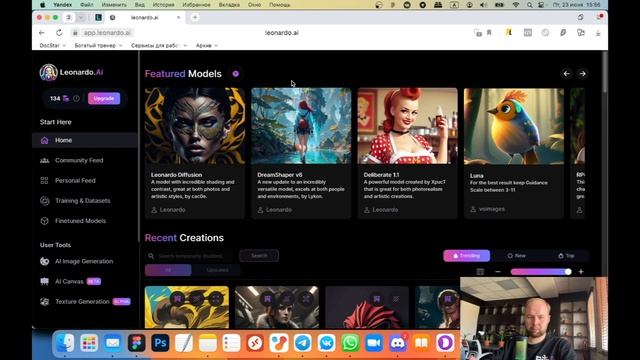Open browser downloads icon

pyautogui.click(x=598, y=33)
